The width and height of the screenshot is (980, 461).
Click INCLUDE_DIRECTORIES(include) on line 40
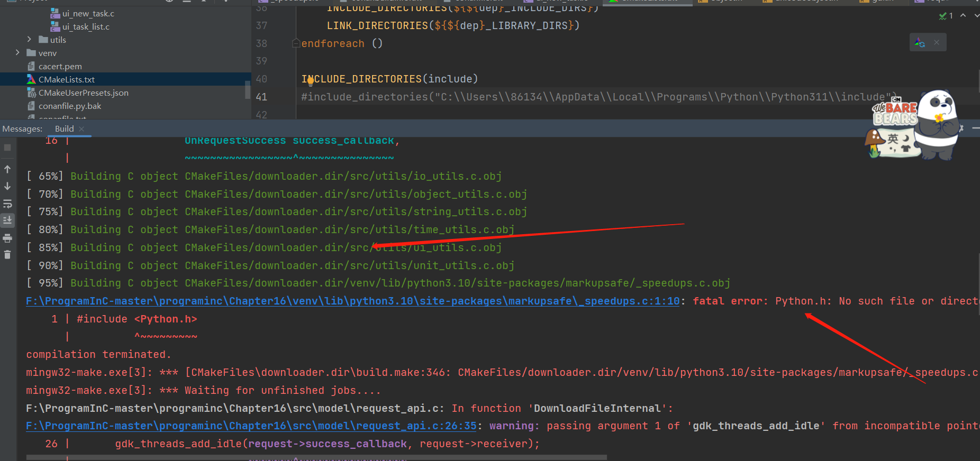coord(389,79)
